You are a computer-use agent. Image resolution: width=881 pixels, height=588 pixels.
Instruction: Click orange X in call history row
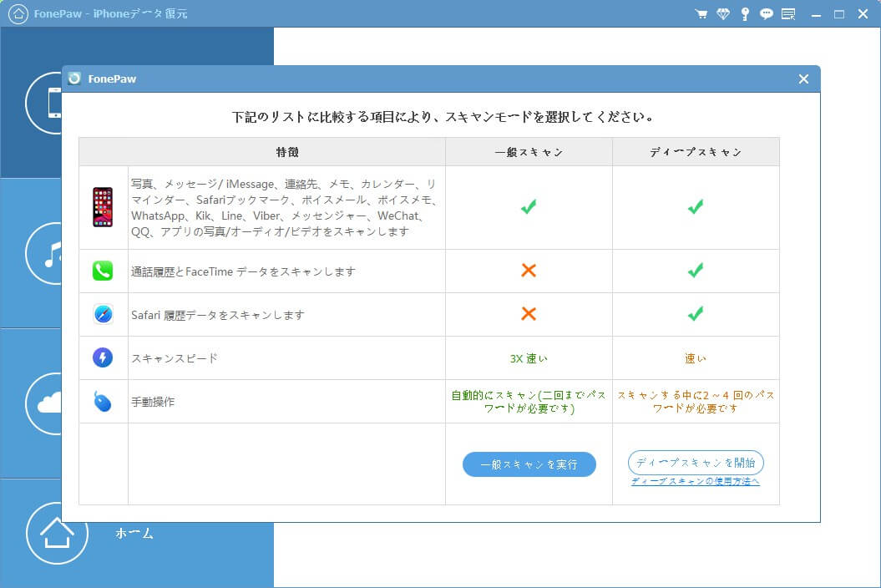[529, 271]
